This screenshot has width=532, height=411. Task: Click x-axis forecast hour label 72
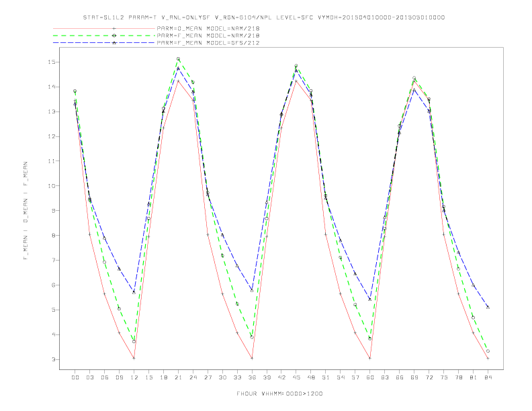click(429, 377)
